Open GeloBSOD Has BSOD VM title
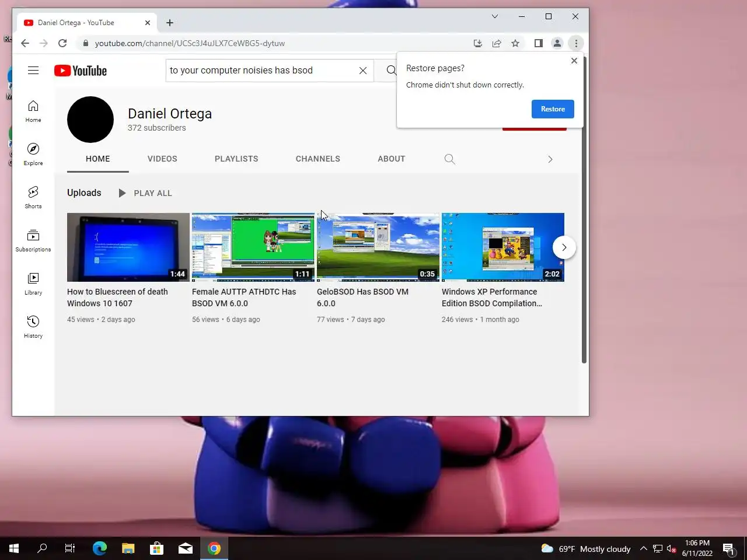Viewport: 747px width, 560px height. 362,297
